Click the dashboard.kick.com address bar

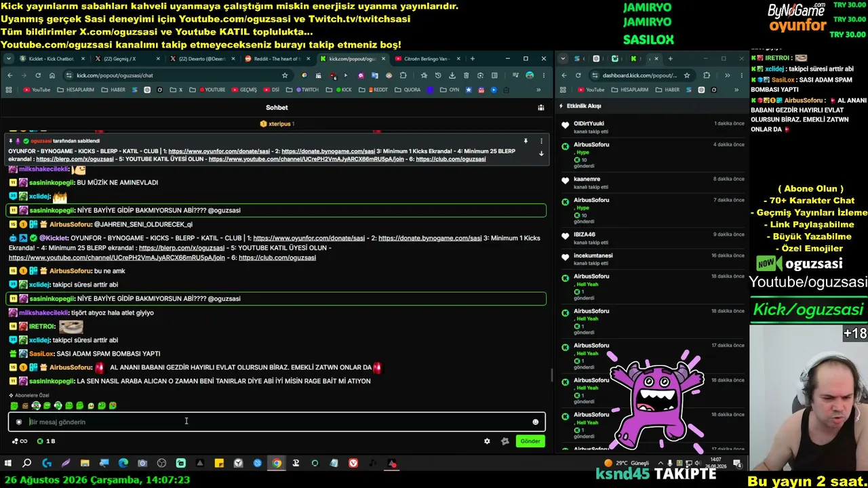pos(641,75)
